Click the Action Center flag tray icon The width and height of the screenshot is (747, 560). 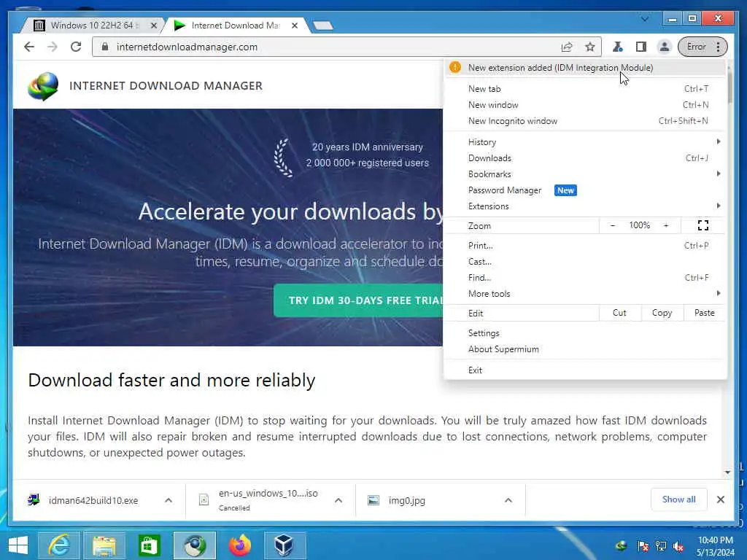pyautogui.click(x=643, y=546)
